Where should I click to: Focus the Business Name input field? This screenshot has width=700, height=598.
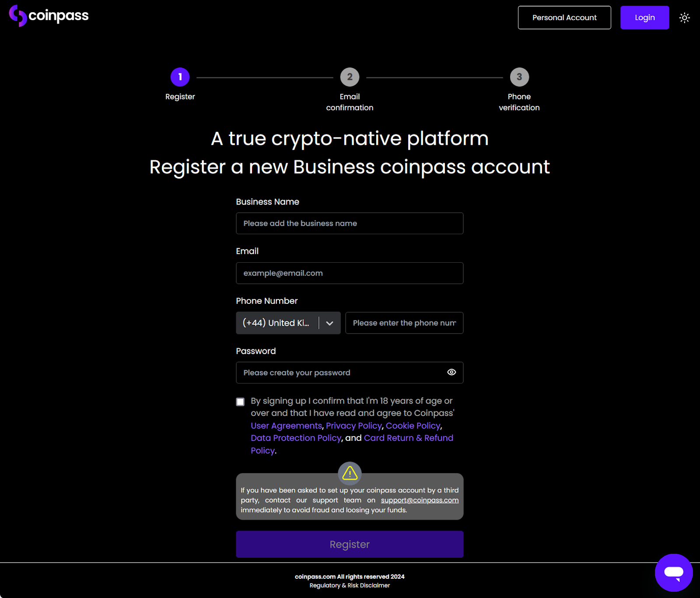pos(350,223)
